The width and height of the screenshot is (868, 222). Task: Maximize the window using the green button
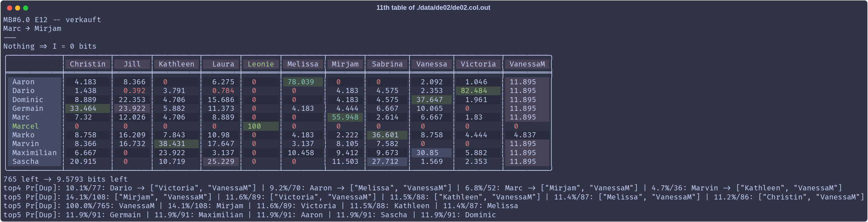click(25, 8)
